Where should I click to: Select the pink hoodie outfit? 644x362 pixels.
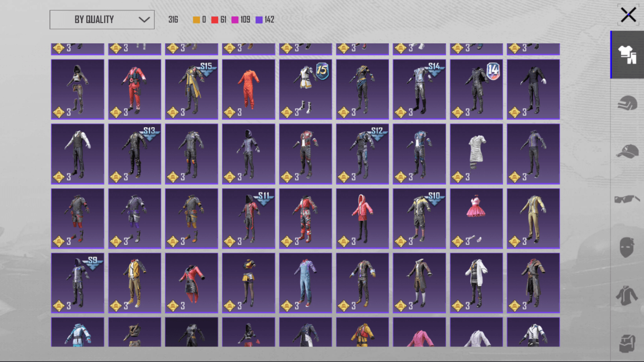coord(362,218)
